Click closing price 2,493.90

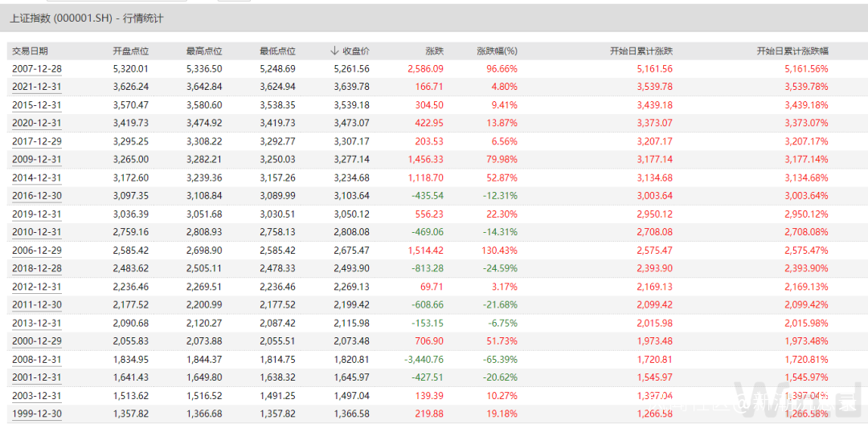click(352, 269)
